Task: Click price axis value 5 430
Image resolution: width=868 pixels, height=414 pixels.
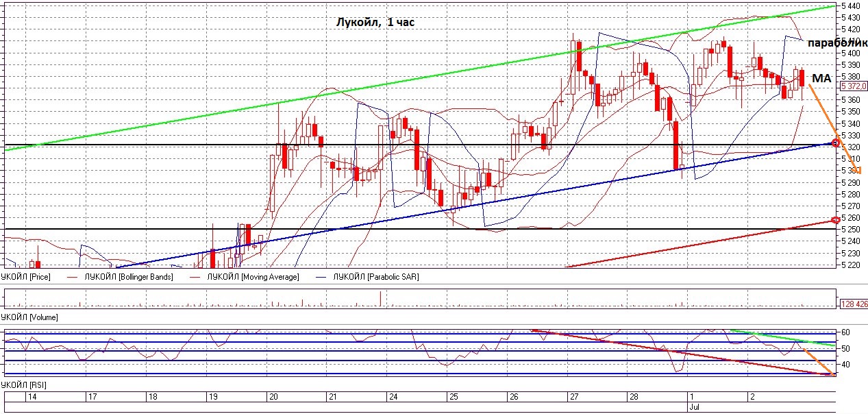Action: (851, 17)
